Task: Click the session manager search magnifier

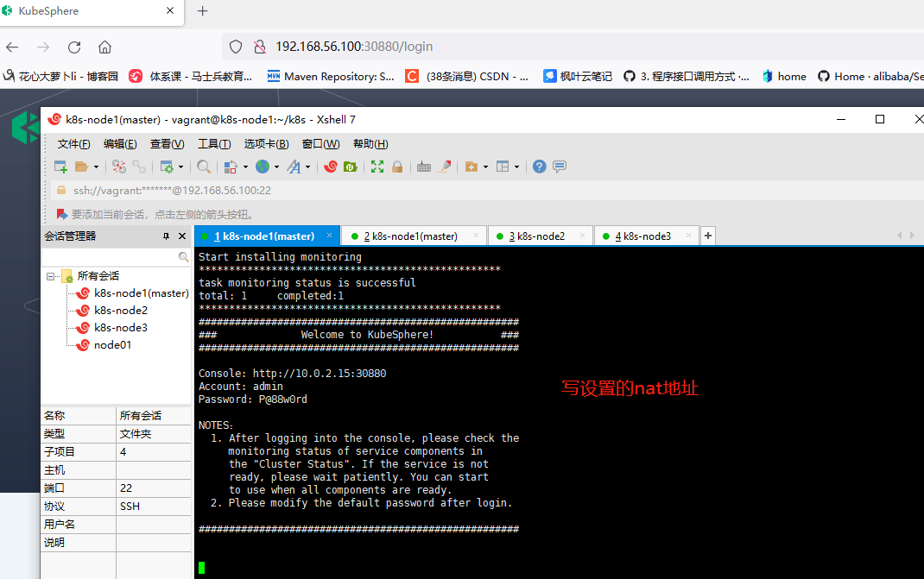Action: coord(183,257)
